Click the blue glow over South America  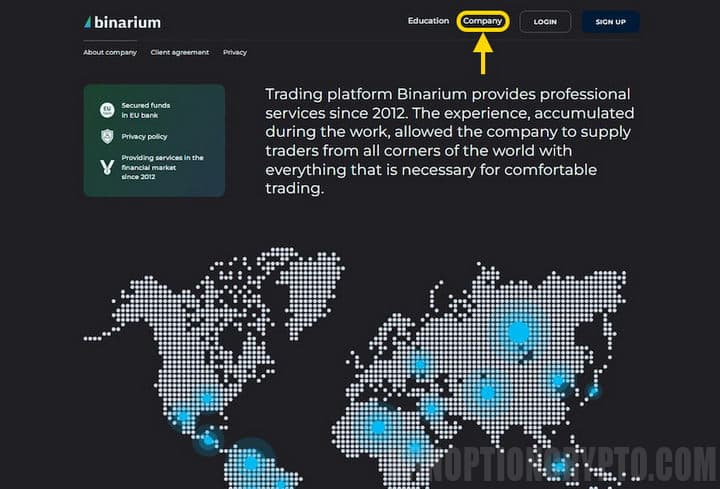[x=251, y=461]
